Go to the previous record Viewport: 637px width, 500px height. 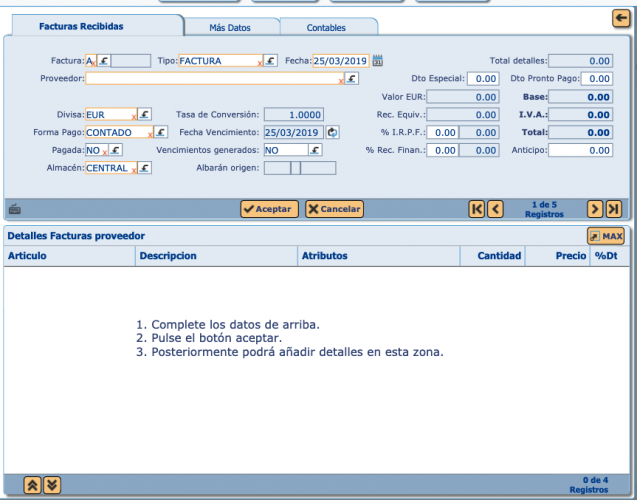[496, 209]
